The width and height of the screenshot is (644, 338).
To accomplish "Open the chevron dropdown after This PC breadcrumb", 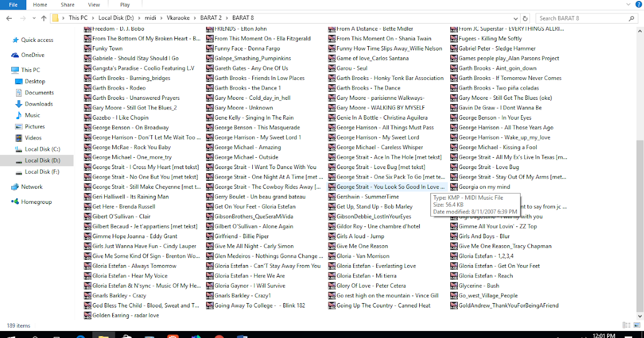I will tap(93, 18).
